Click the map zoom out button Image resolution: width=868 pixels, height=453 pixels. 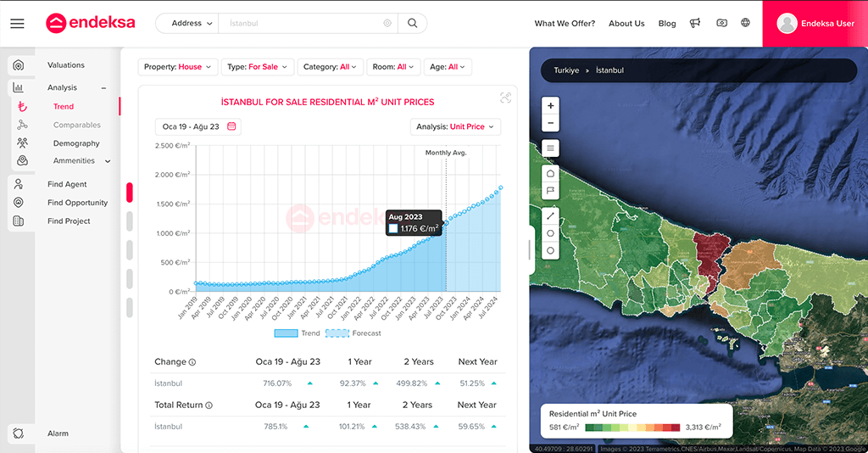[551, 123]
